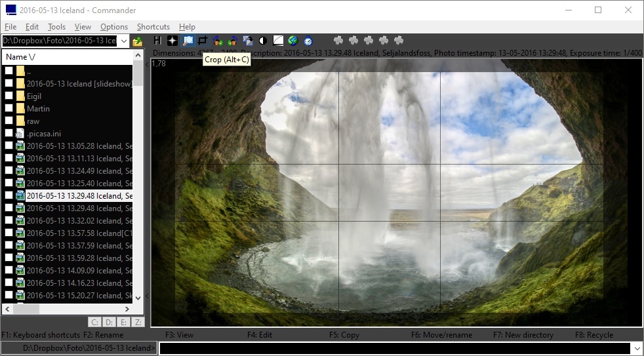Viewport: 644px width, 356px height.
Task: Click the Eigil folder icon
Action: 20,96
